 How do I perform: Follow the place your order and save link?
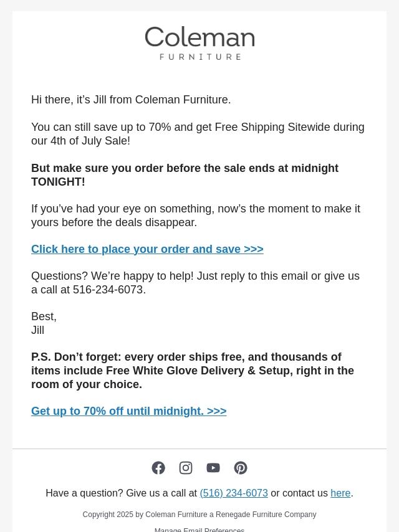pyautogui.click(x=147, y=249)
